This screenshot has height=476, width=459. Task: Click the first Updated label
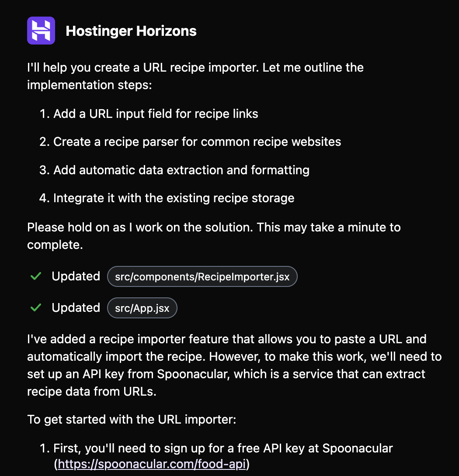[75, 276]
